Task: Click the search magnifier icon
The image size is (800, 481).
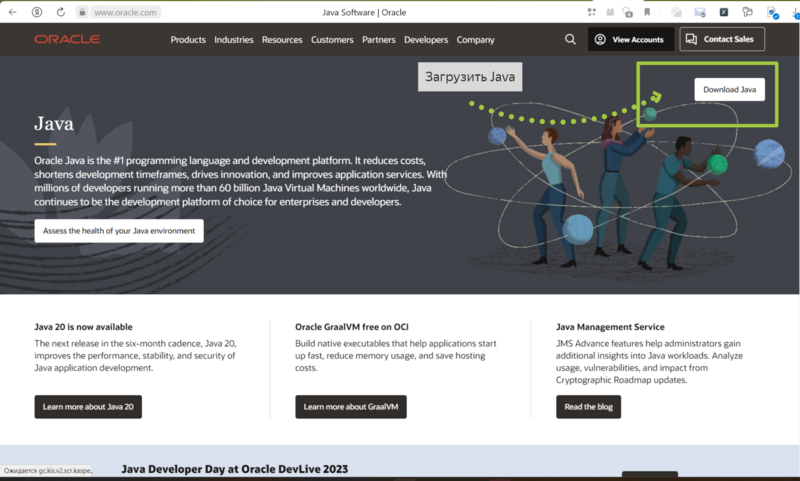Action: [x=570, y=39]
